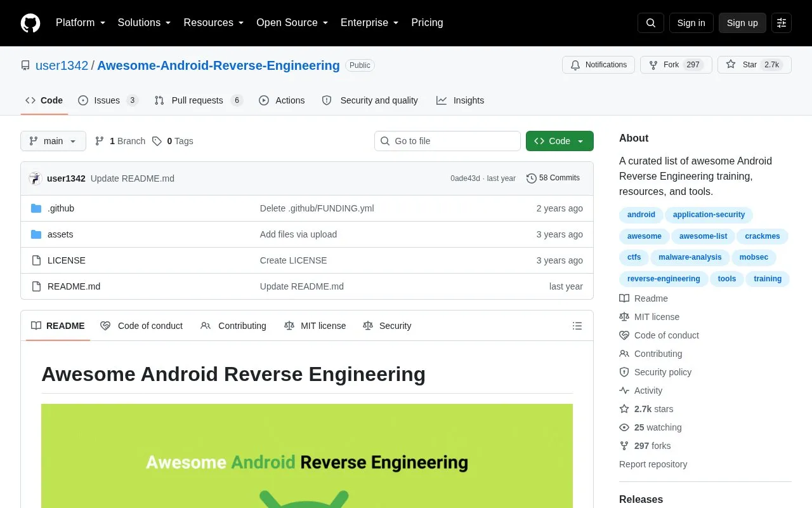Switch to the Issues tab
The width and height of the screenshot is (812, 508).
tap(108, 100)
